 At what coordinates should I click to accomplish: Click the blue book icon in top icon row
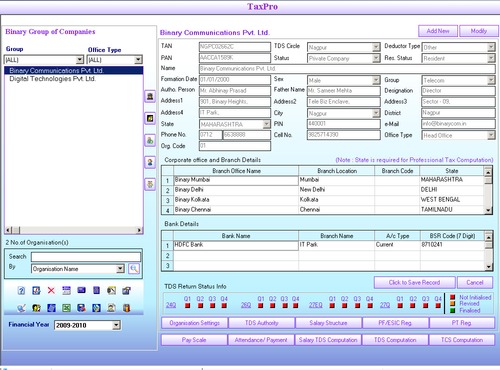(96, 291)
